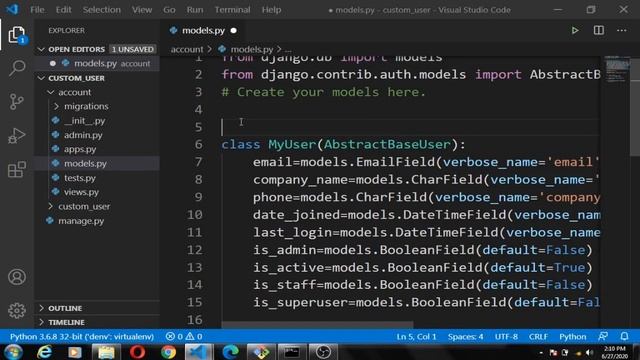Click Ln 5, Col 1 position indicator
The width and height of the screenshot is (640, 360).
[x=416, y=336]
